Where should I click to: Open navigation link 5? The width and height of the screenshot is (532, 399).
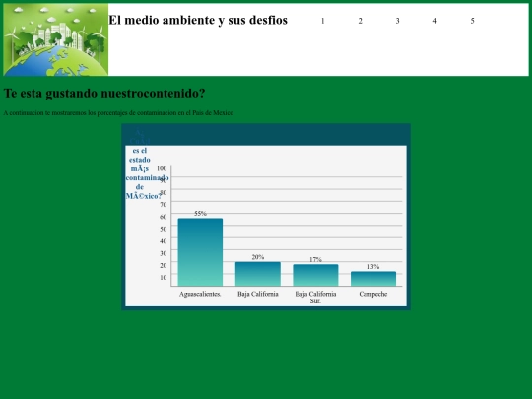coord(472,21)
